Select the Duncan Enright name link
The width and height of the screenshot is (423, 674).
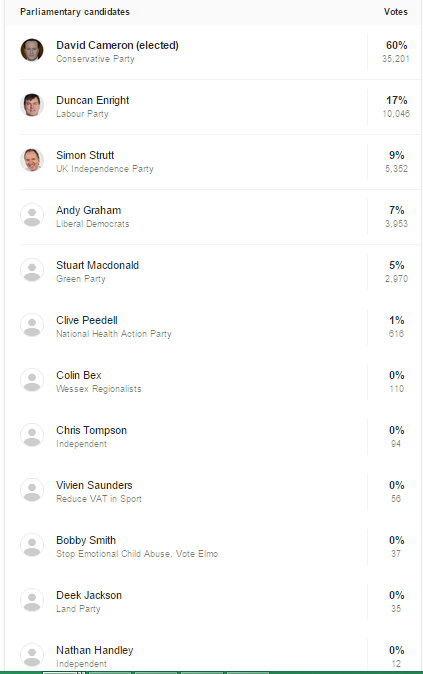pos(92,100)
